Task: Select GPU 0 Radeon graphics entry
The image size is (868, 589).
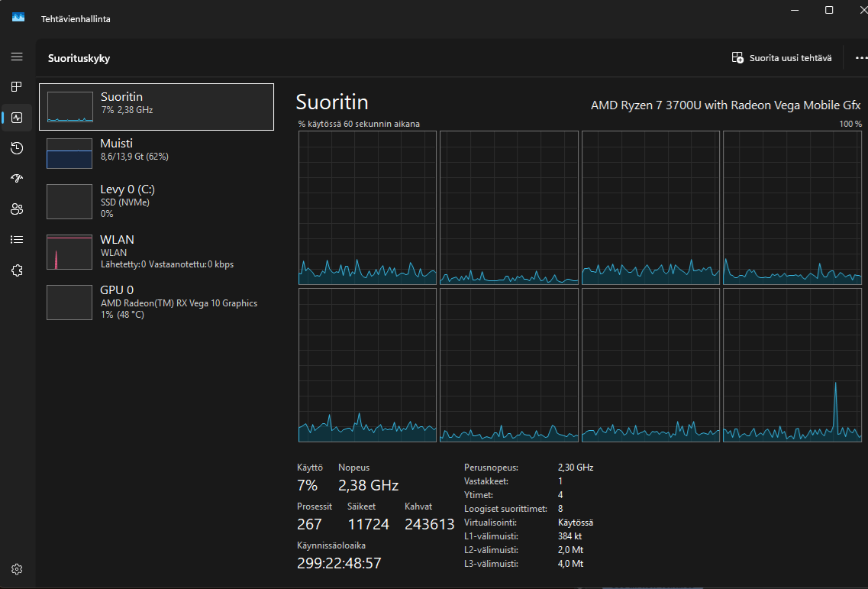Action: point(156,302)
